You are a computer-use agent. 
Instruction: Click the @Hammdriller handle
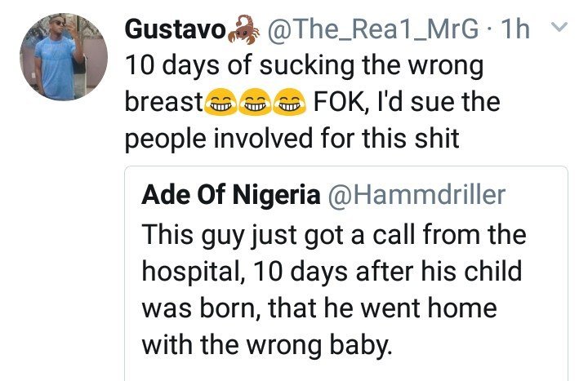pos(416,196)
